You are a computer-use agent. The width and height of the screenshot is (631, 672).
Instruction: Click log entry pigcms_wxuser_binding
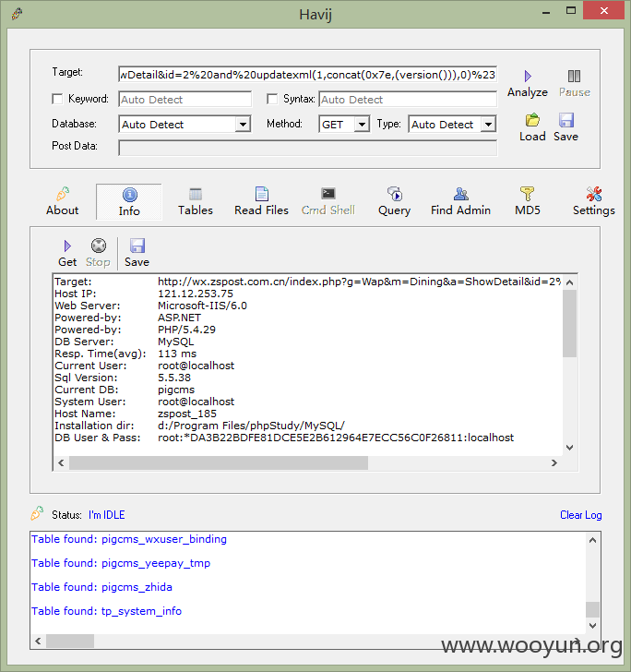(129, 539)
